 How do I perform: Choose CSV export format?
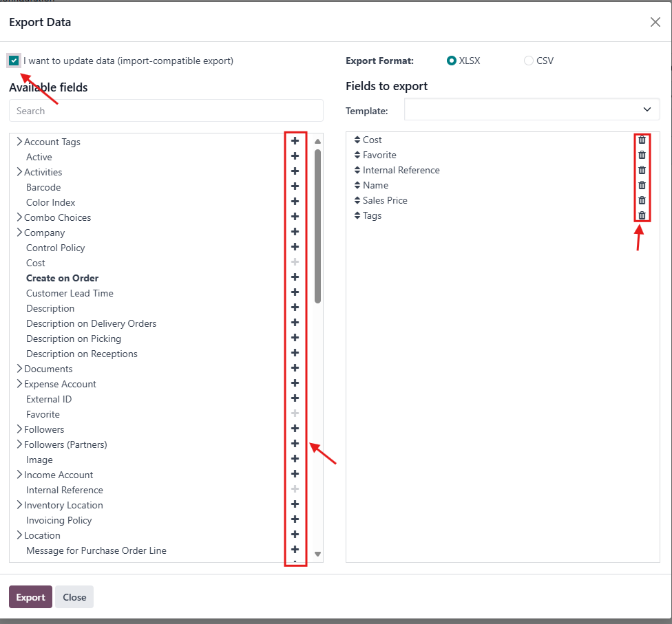pyautogui.click(x=529, y=61)
